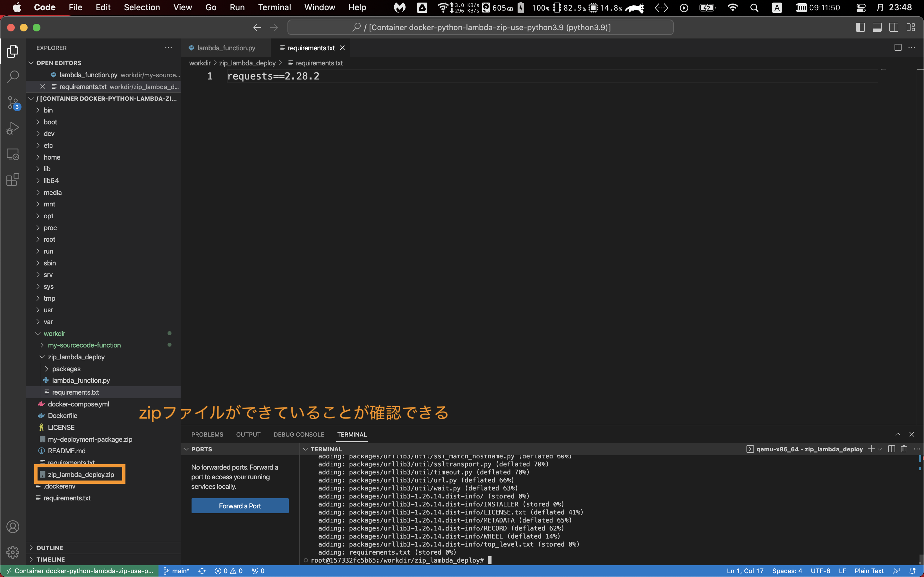Open the Extensions view

pyautogui.click(x=13, y=180)
